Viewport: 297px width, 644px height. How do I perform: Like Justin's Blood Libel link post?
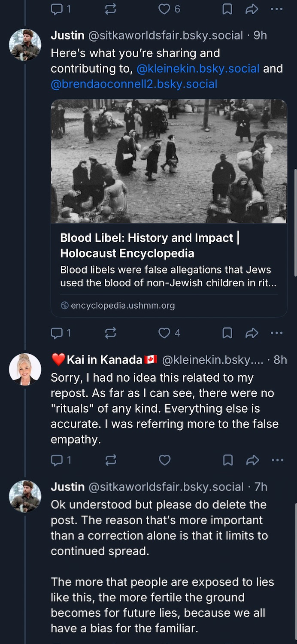(165, 333)
